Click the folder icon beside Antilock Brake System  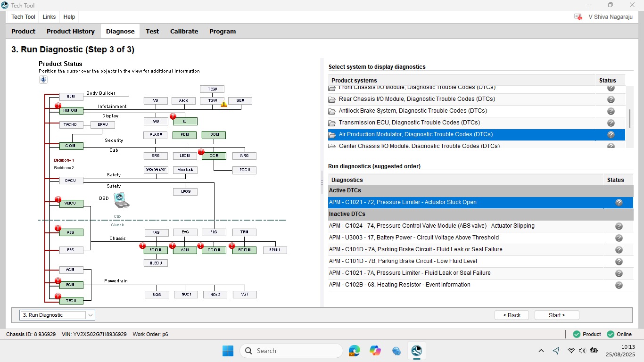[x=331, y=111]
